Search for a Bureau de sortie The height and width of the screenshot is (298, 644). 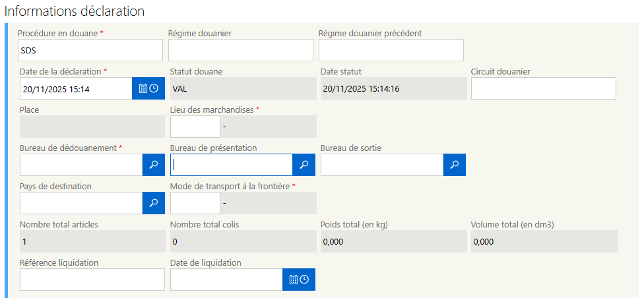(454, 165)
